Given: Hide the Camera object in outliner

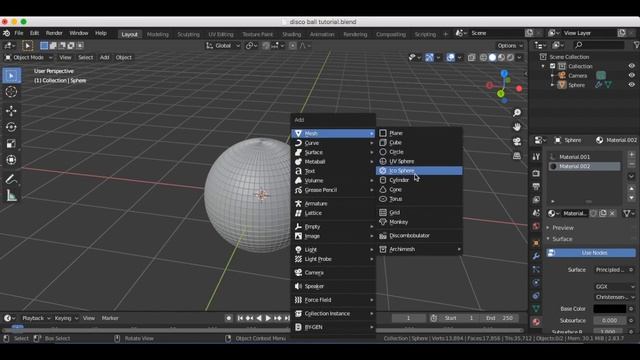Looking at the screenshot, I should (x=631, y=76).
